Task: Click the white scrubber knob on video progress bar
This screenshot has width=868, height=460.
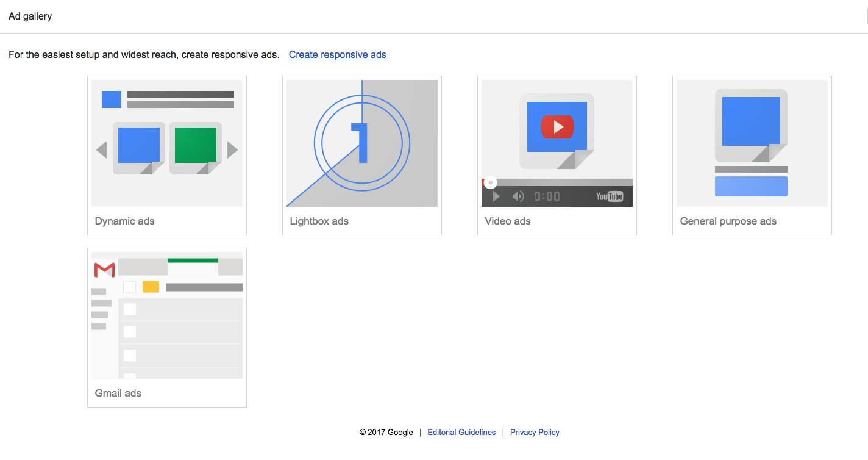Action: tap(490, 182)
